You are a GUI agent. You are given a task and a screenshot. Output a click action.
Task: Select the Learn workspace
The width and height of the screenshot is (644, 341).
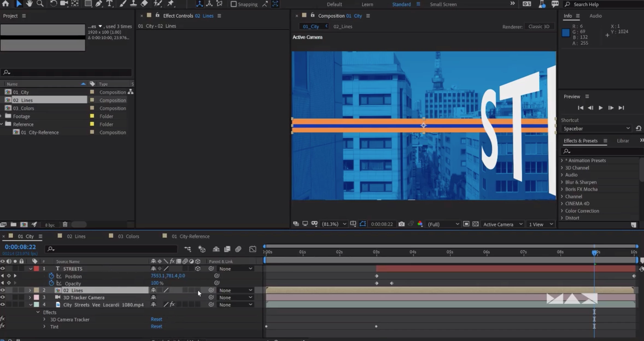pos(367,4)
